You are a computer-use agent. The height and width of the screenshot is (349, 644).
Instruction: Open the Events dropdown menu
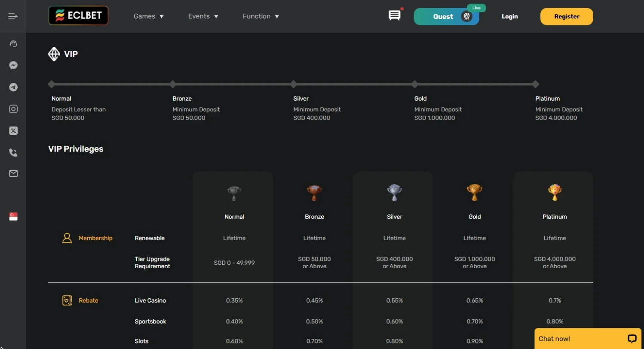(x=203, y=16)
